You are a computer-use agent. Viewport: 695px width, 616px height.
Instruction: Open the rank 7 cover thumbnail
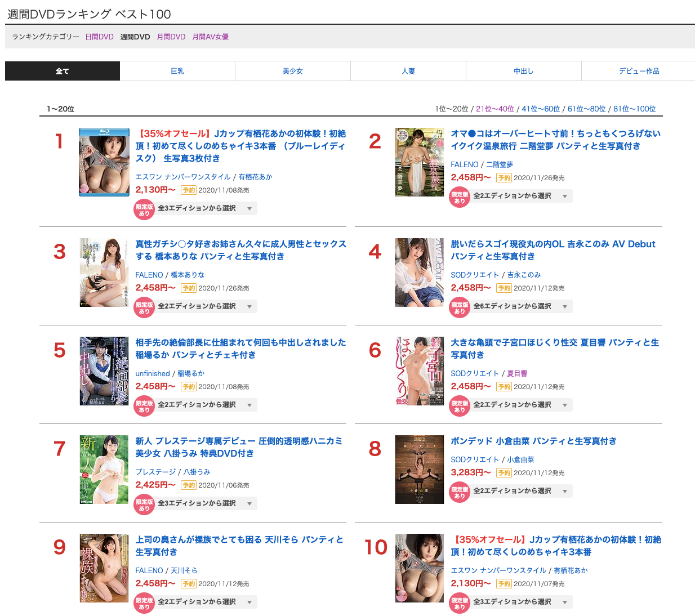point(104,470)
